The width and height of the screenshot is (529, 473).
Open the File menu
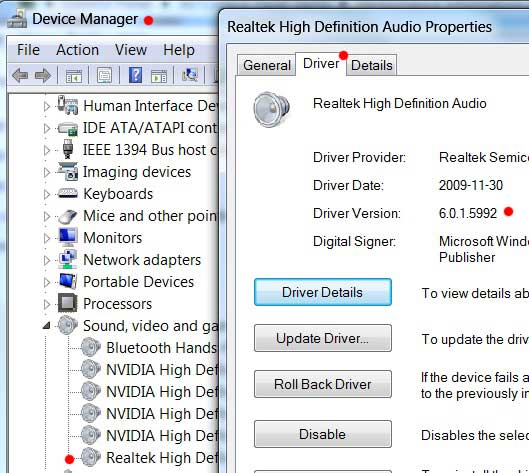click(28, 50)
